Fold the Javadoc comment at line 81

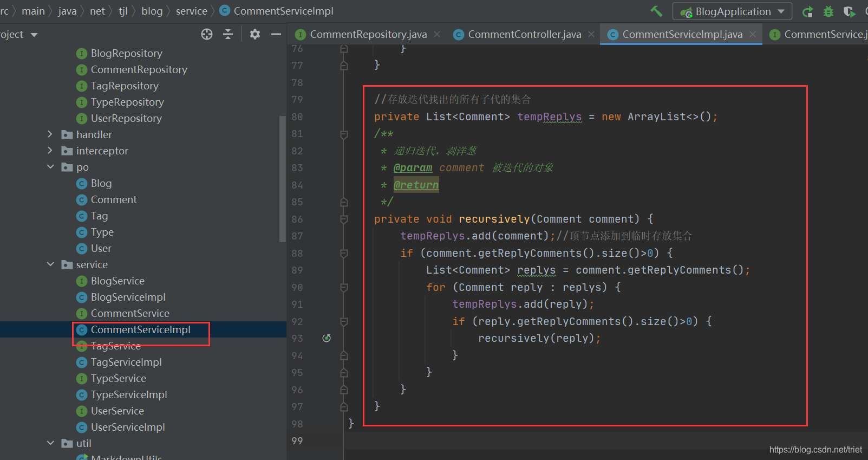coord(344,134)
